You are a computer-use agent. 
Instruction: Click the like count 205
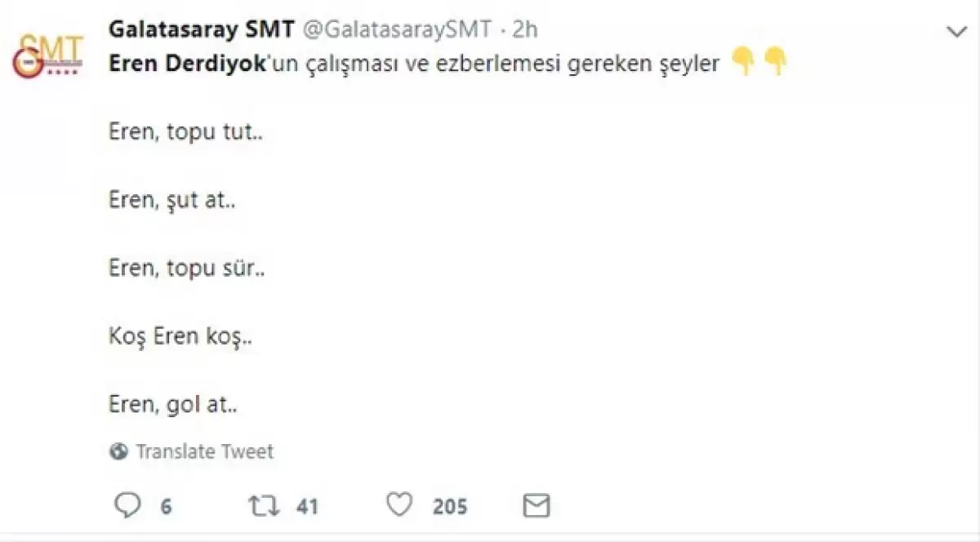tap(450, 507)
